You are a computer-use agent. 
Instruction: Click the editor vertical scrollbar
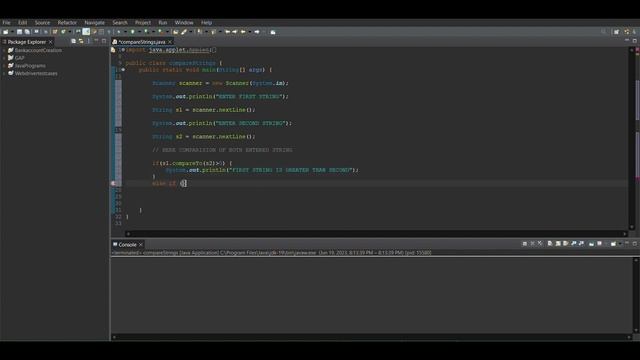632,137
